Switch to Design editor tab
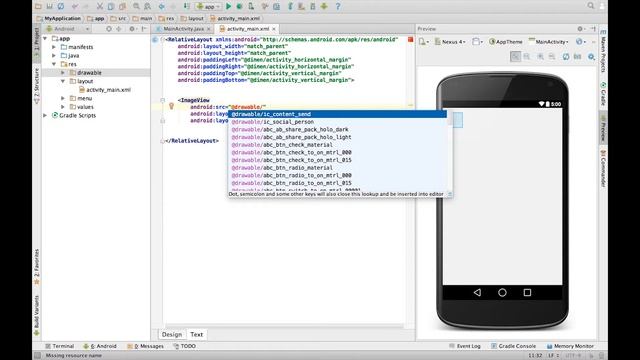 click(172, 334)
